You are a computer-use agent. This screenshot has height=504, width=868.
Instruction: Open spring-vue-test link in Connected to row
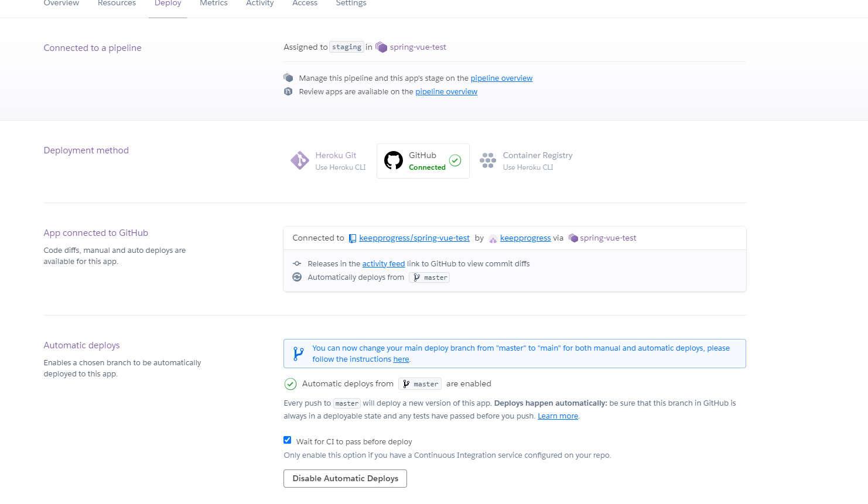coord(608,238)
